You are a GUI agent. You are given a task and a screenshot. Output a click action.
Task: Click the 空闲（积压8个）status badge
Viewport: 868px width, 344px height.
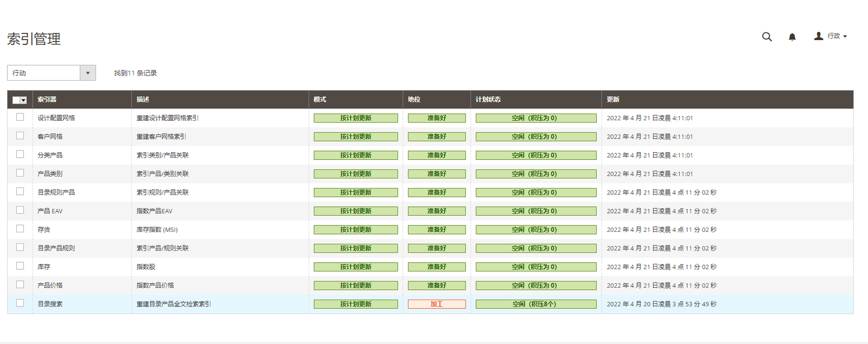click(535, 304)
